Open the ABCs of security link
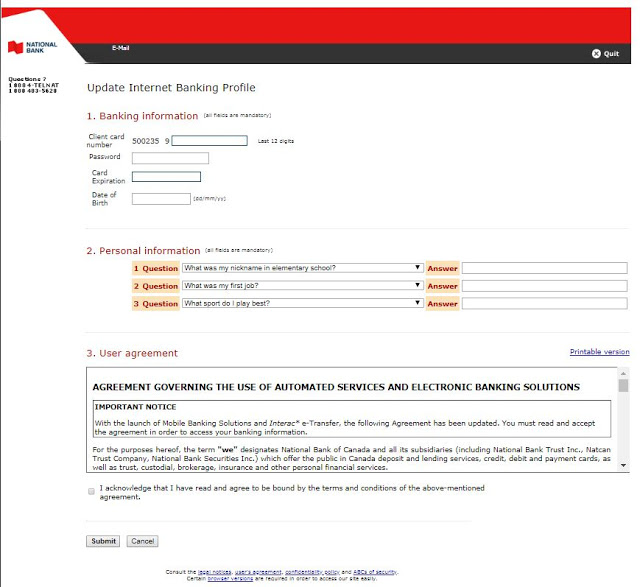The height and width of the screenshot is (587, 640). 375,572
